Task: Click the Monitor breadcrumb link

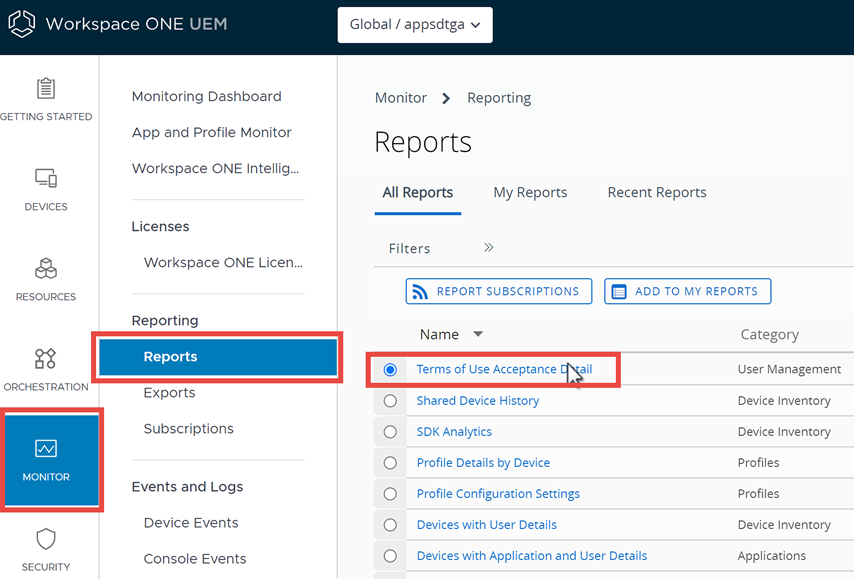Action: (x=401, y=98)
